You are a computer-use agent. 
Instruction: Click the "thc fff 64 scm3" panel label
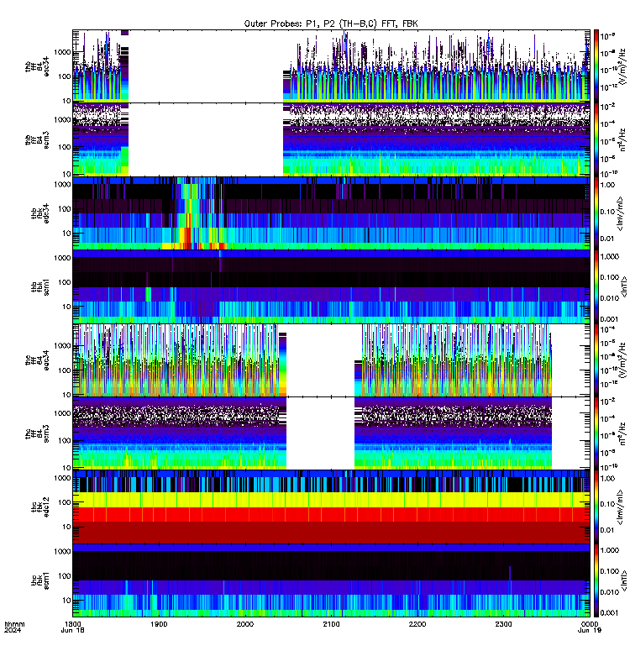tap(37, 433)
